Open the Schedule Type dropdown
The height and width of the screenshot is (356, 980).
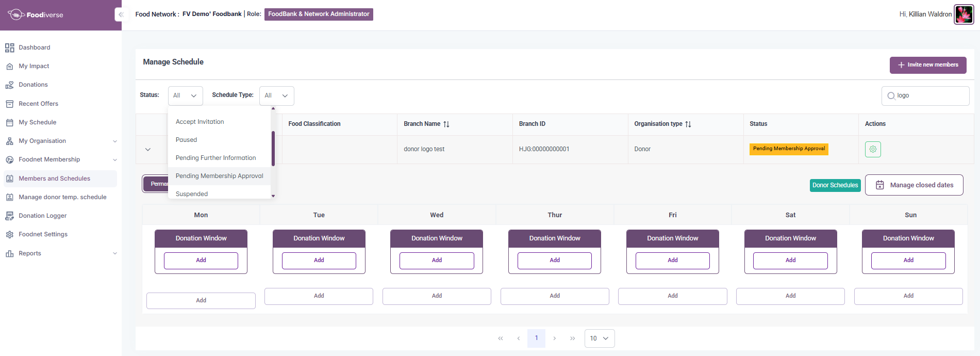[277, 95]
